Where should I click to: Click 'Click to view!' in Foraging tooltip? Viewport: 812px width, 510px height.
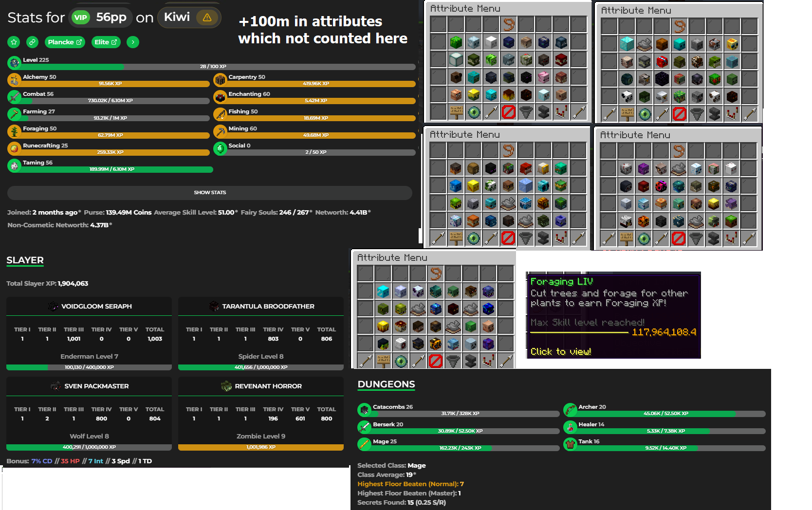561,351
